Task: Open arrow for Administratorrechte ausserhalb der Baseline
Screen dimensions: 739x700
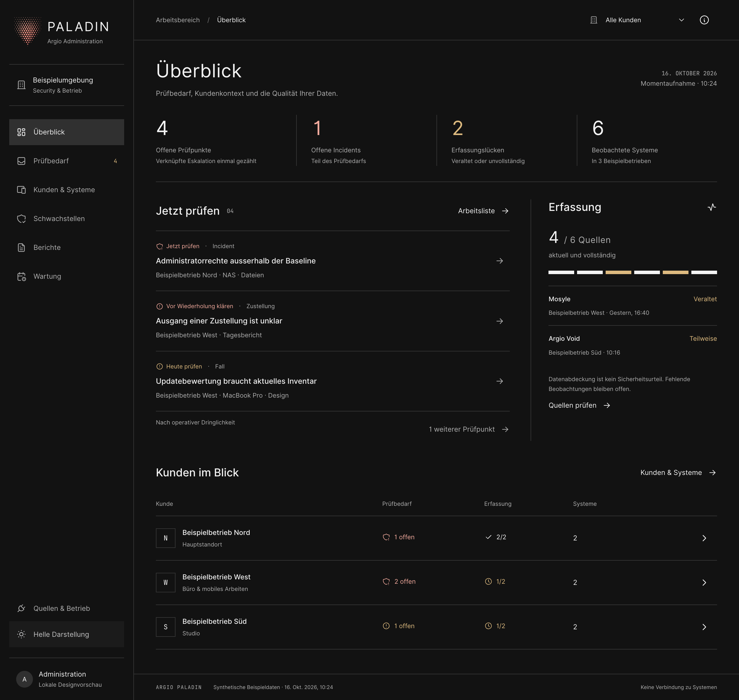Action: click(x=500, y=261)
